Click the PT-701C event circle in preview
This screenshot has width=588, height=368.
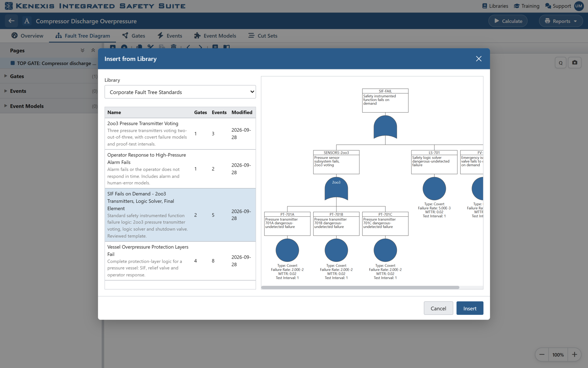[385, 250]
